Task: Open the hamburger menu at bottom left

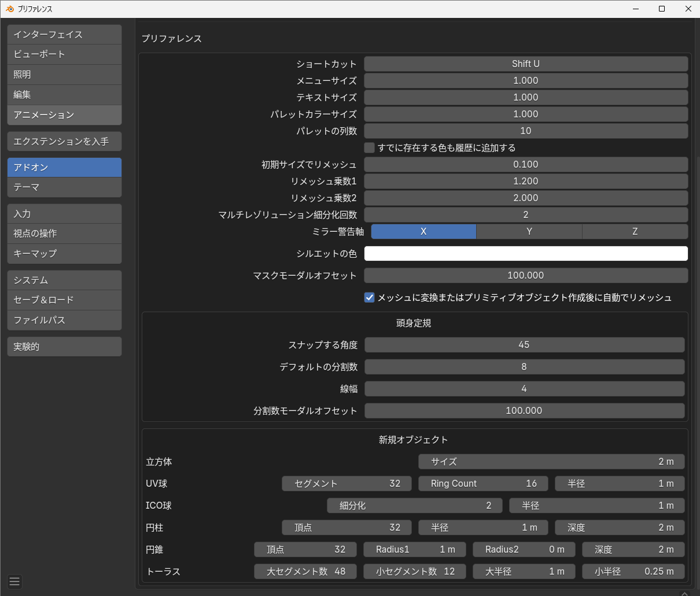Action: click(x=15, y=582)
